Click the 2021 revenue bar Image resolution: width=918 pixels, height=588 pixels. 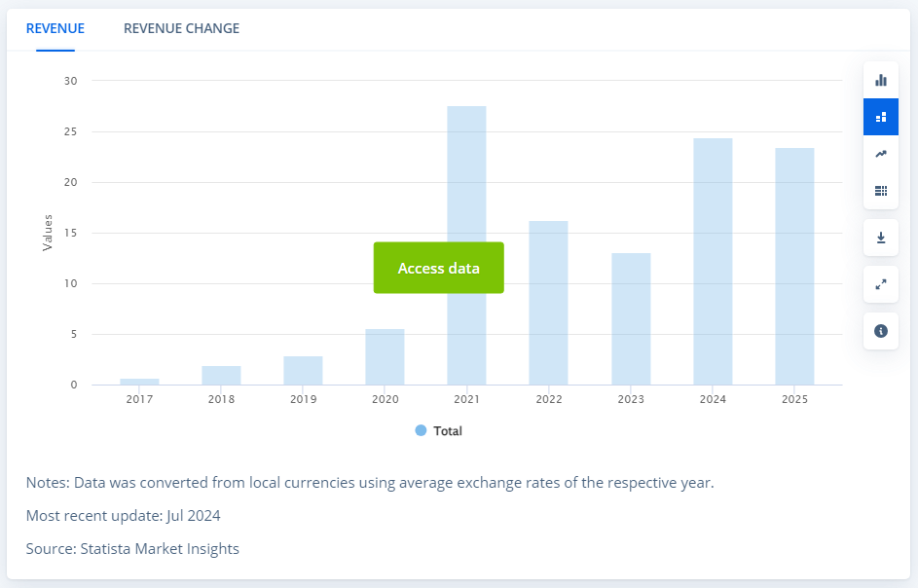(466, 195)
